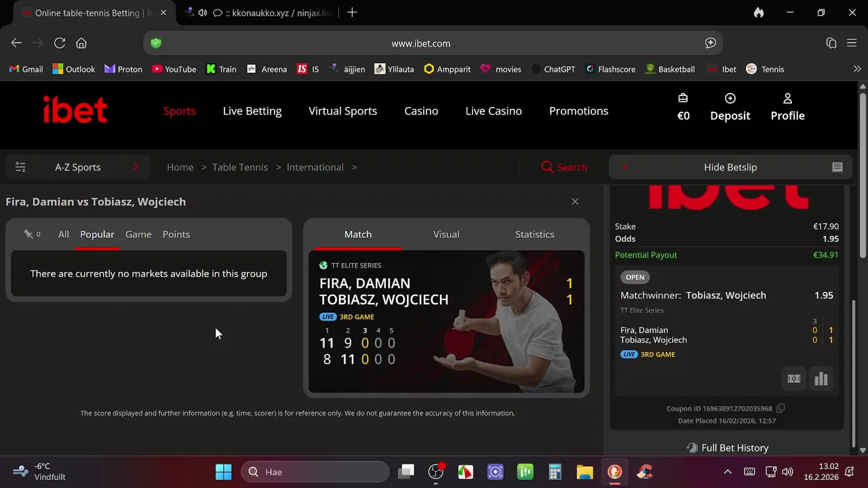Open the Casino section
This screenshot has width=868, height=488.
421,111
